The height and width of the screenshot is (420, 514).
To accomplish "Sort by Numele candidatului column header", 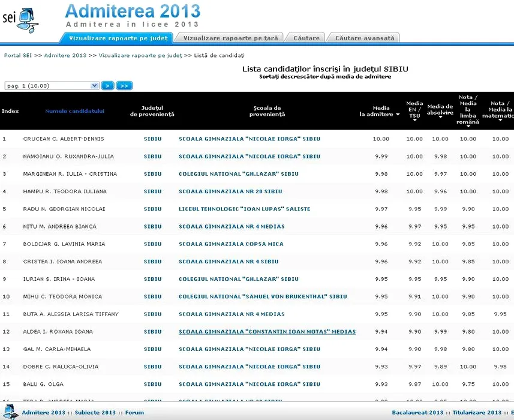I will coord(75,111).
